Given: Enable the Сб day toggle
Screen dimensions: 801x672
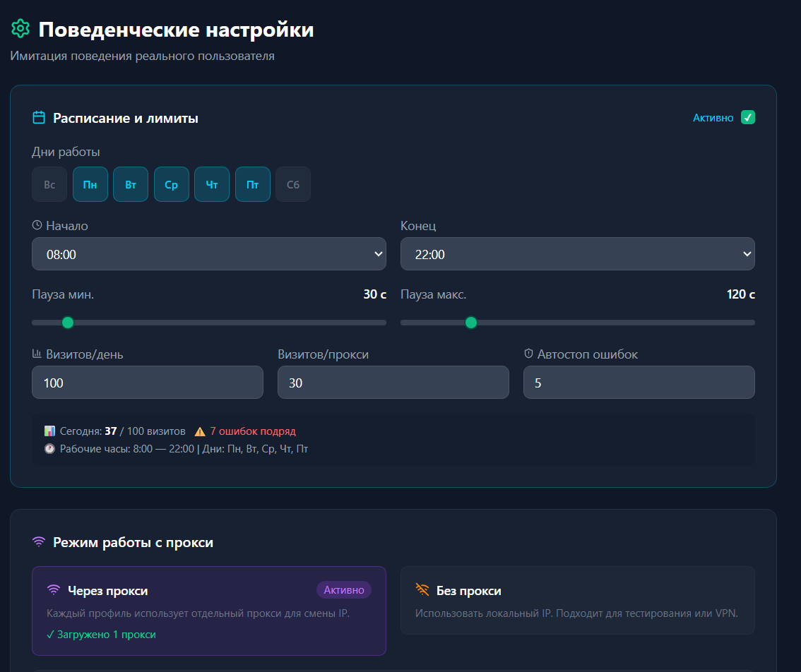Looking at the screenshot, I should [293, 184].
